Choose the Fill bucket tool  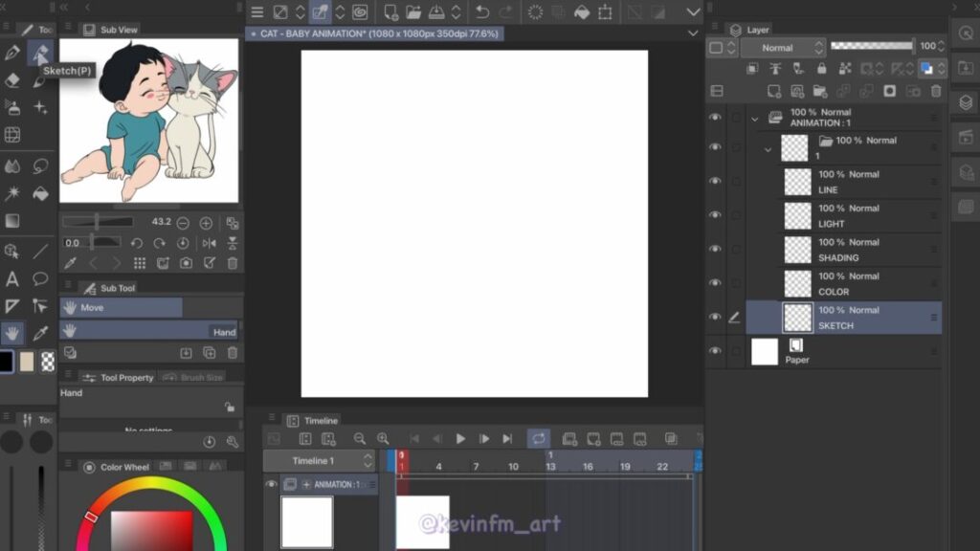click(x=40, y=194)
